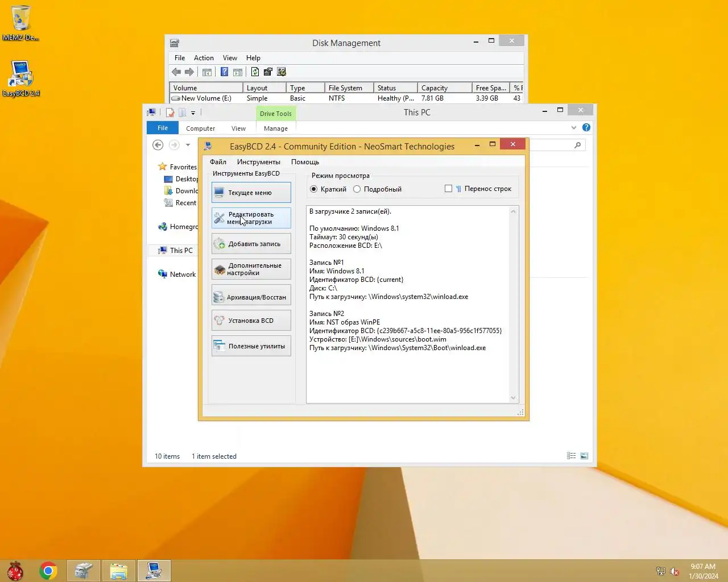Click show/hide console tree icon in Disk Management
728x582 pixels.
click(207, 72)
